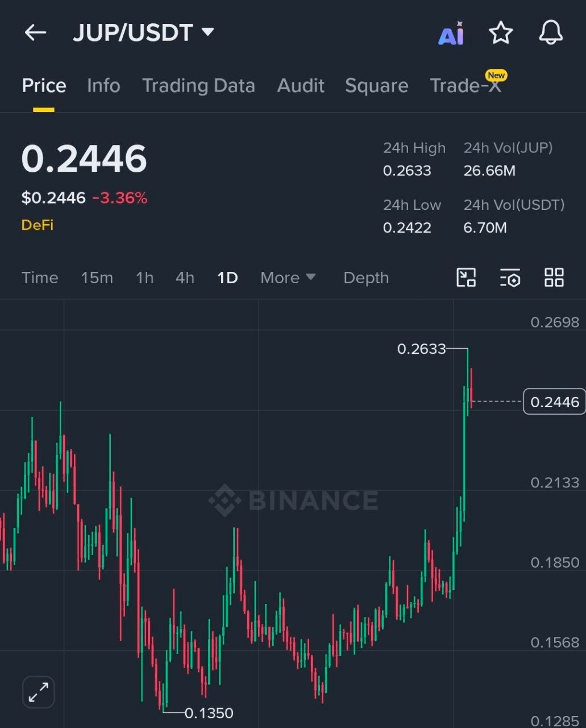The width and height of the screenshot is (586, 728).
Task: Open the Audit tab
Action: (x=301, y=86)
